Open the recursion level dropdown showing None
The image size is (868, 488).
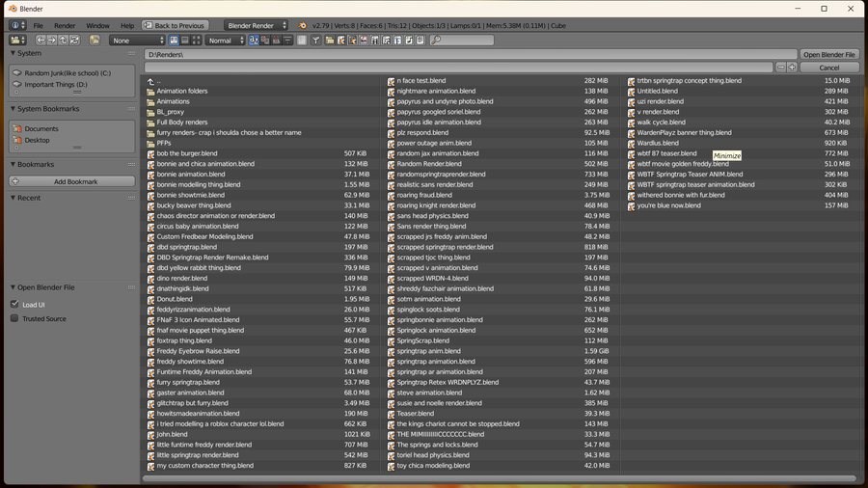point(137,41)
